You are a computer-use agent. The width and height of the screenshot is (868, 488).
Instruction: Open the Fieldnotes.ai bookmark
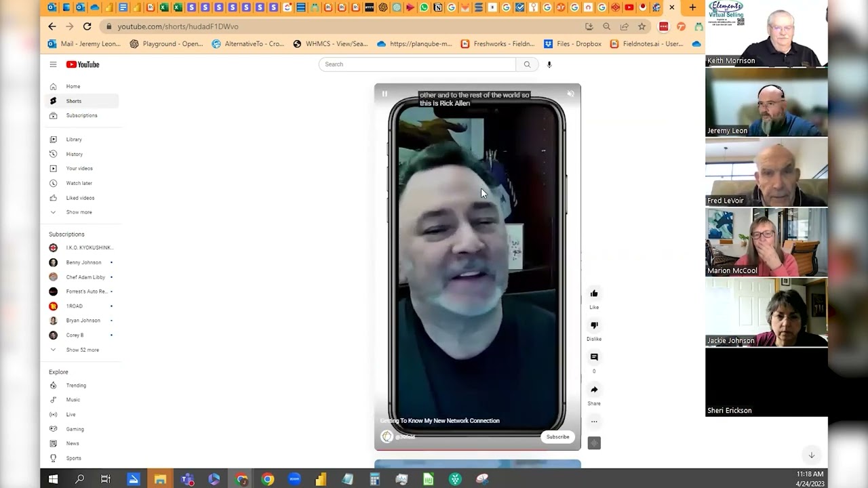[x=647, y=44]
